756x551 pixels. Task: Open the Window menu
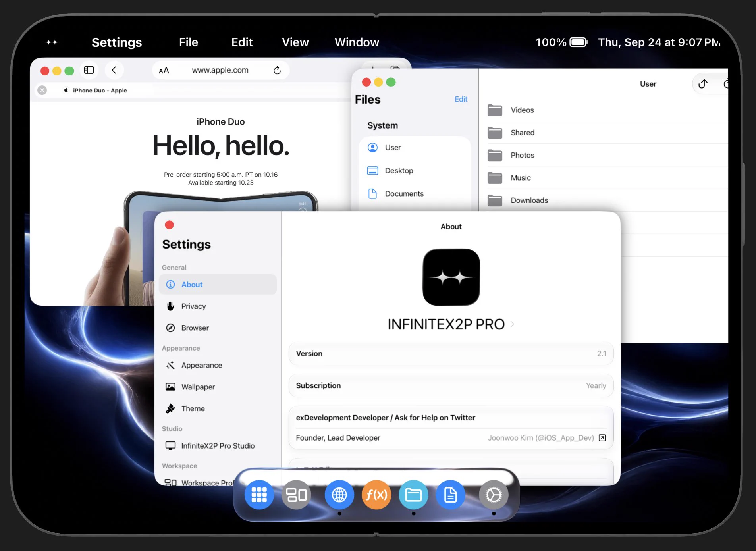[357, 42]
